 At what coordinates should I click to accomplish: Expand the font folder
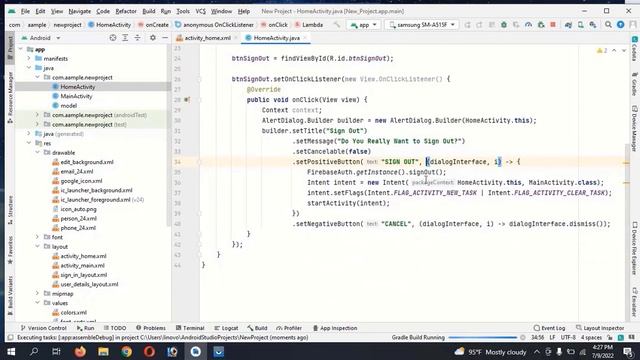pos(38,237)
